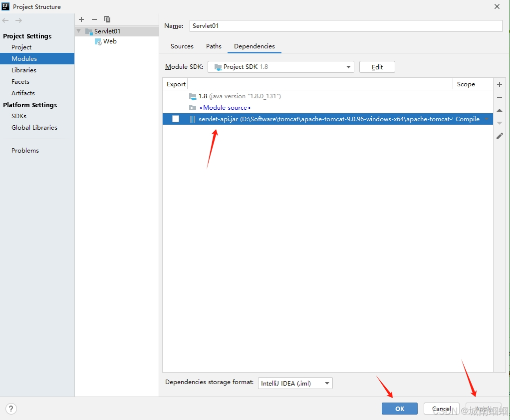
Task: Click the servlet-api.jar library icon
Action: pos(193,119)
